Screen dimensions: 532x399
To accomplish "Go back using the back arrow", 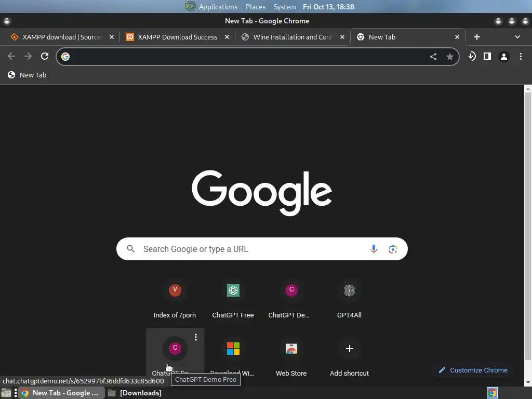I will (11, 56).
